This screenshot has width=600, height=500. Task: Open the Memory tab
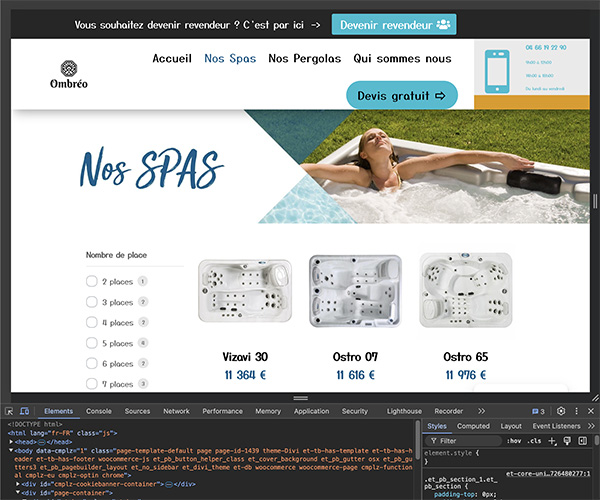(x=268, y=411)
